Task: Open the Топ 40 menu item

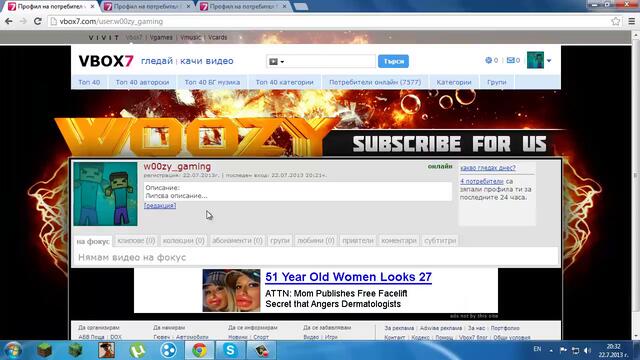Action: 89,82
